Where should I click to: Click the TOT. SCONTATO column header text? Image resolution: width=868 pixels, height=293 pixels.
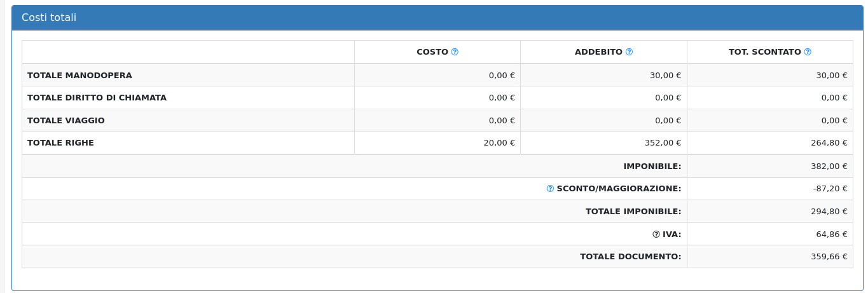(764, 52)
